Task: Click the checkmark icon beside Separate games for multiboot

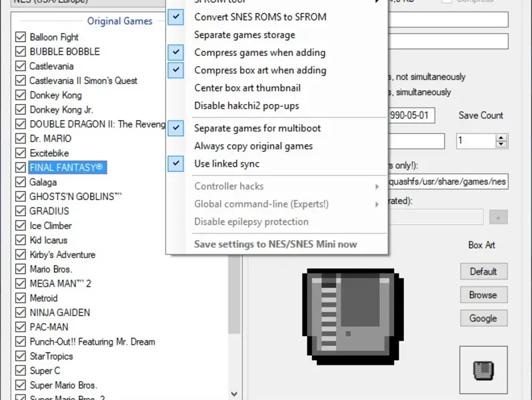Action: click(176, 128)
